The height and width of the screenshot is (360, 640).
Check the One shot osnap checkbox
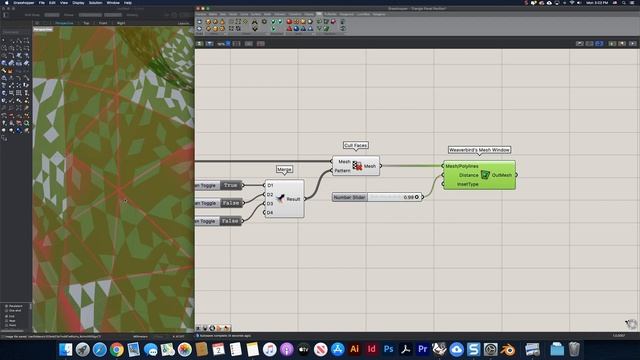click(6, 310)
